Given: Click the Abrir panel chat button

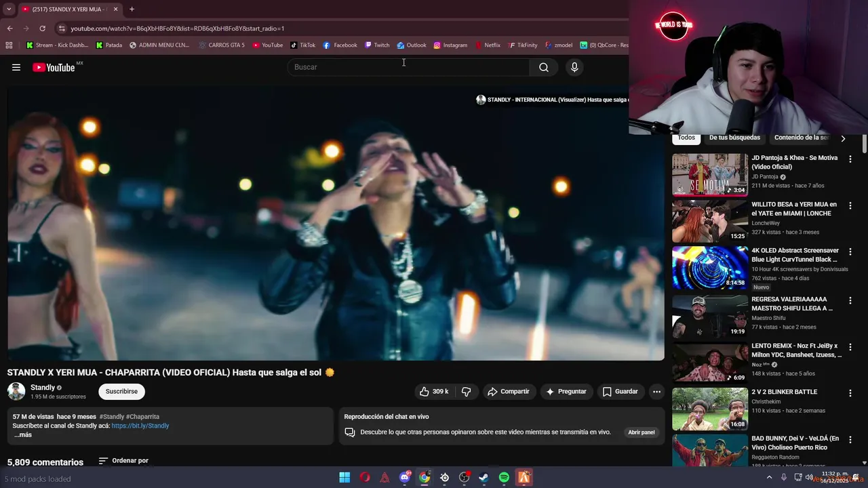Looking at the screenshot, I should [642, 432].
